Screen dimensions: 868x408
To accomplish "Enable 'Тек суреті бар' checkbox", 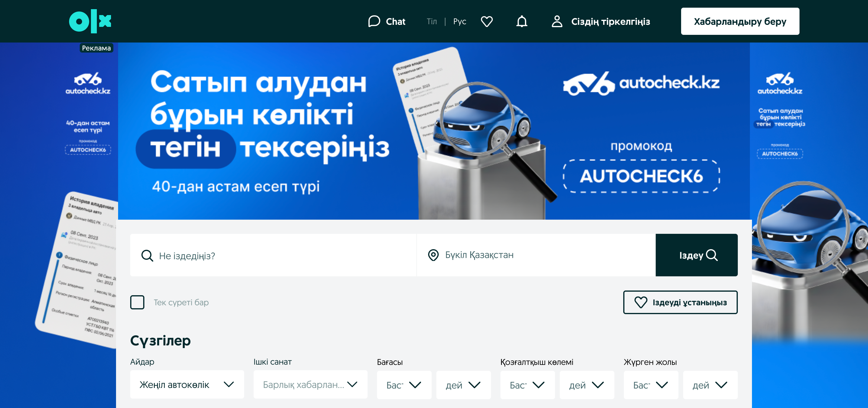I will pyautogui.click(x=137, y=302).
